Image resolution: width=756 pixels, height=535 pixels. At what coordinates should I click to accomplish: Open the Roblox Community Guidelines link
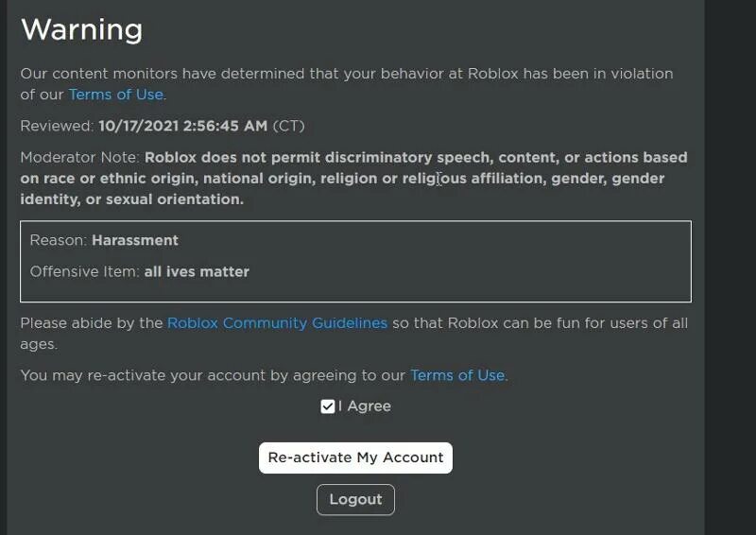tap(277, 322)
